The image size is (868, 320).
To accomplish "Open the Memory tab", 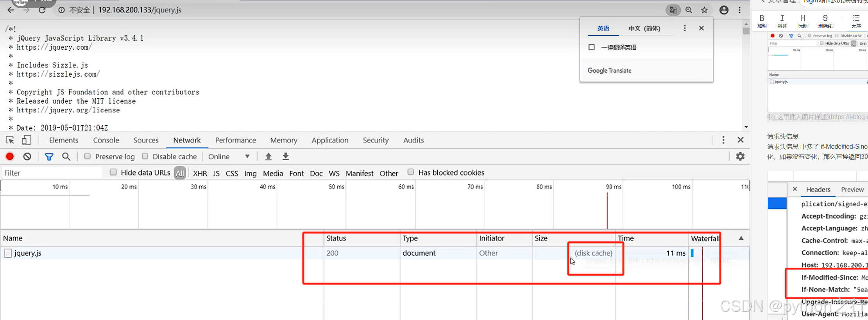I will 284,140.
